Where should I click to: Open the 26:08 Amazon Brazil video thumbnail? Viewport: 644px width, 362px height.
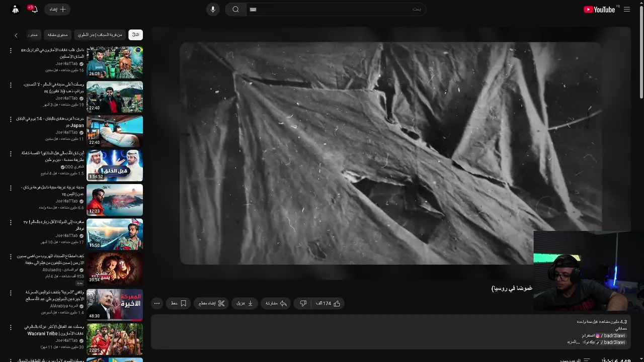[115, 62]
